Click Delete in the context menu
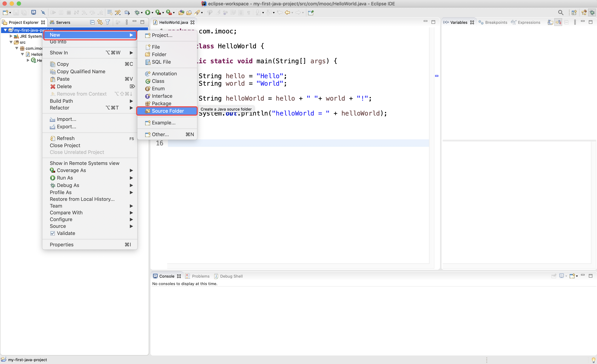The image size is (597, 364). coord(90,86)
